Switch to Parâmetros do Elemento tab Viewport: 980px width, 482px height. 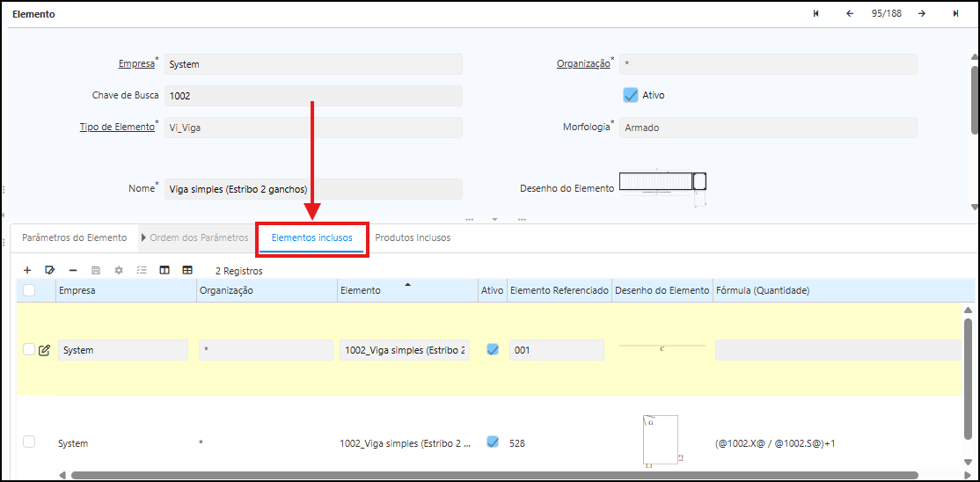point(74,237)
